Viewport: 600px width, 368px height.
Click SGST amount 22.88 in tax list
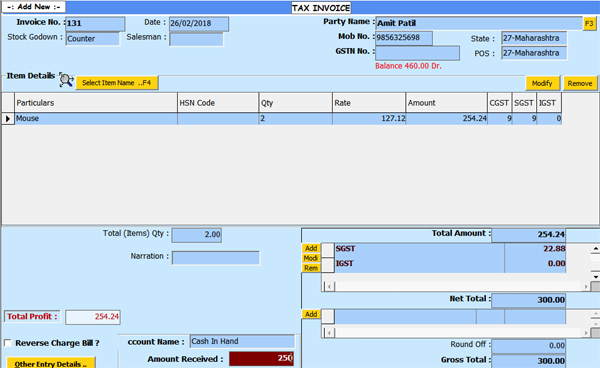click(x=535, y=249)
